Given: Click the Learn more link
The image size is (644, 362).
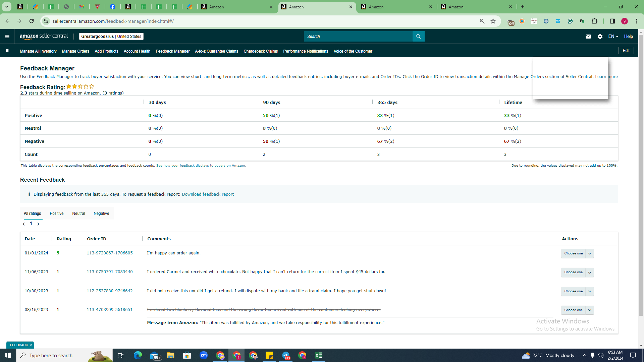Looking at the screenshot, I should coord(606,77).
